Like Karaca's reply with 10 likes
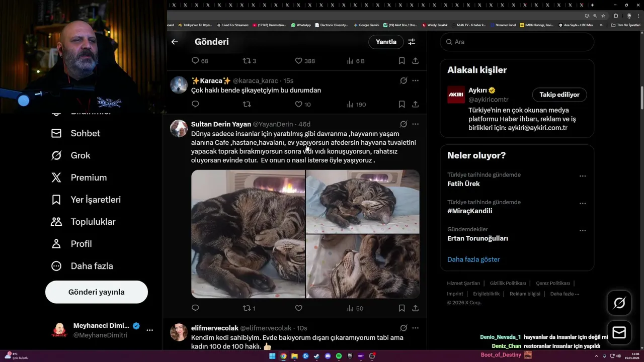 click(303, 104)
